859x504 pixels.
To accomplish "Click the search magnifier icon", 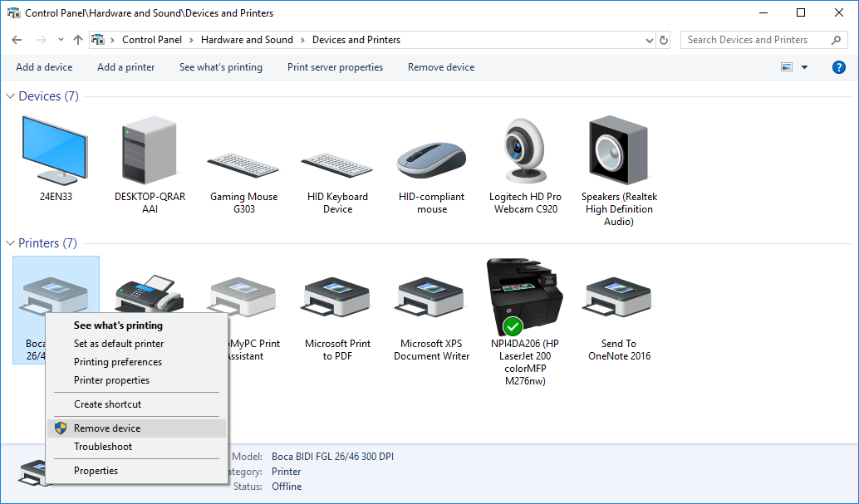I will coord(836,40).
